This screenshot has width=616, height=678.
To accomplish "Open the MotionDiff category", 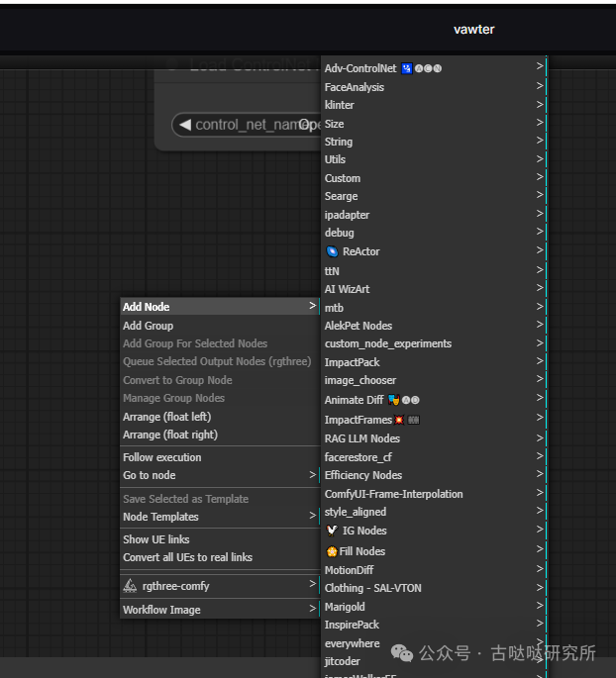I will coord(434,570).
